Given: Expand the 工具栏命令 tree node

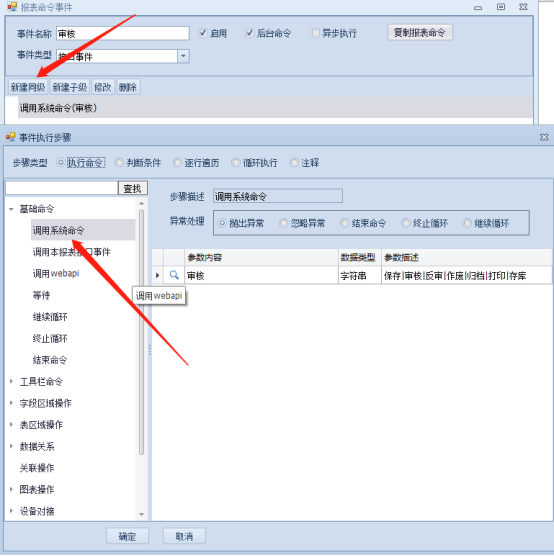Looking at the screenshot, I should coord(11,382).
